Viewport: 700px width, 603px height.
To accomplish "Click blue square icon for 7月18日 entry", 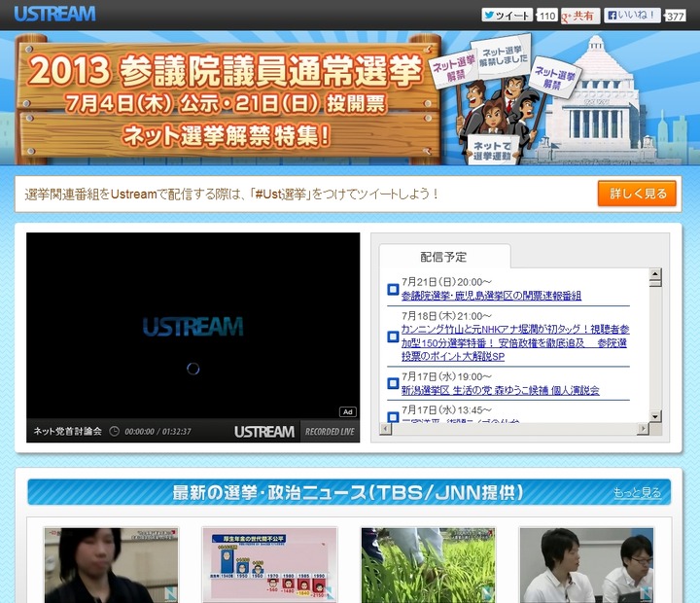I will pos(393,337).
